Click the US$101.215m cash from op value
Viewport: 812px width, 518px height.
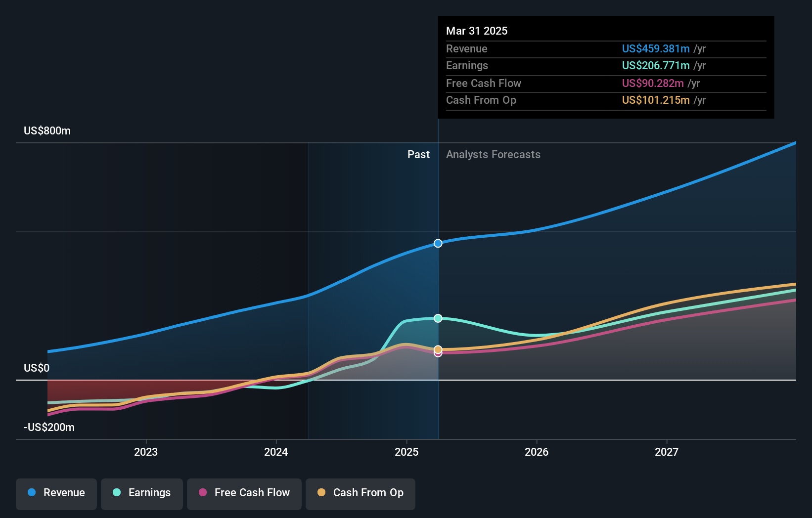(656, 100)
